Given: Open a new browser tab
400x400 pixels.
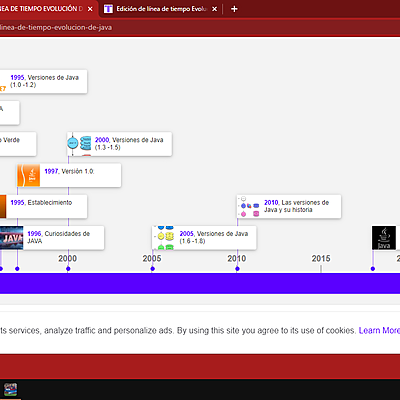Looking at the screenshot, I should 234,9.
